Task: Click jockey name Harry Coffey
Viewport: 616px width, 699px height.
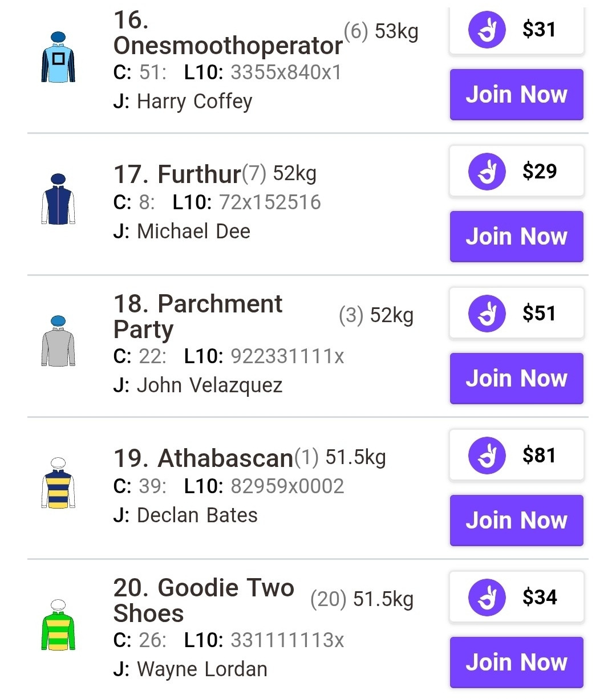Action: [194, 101]
